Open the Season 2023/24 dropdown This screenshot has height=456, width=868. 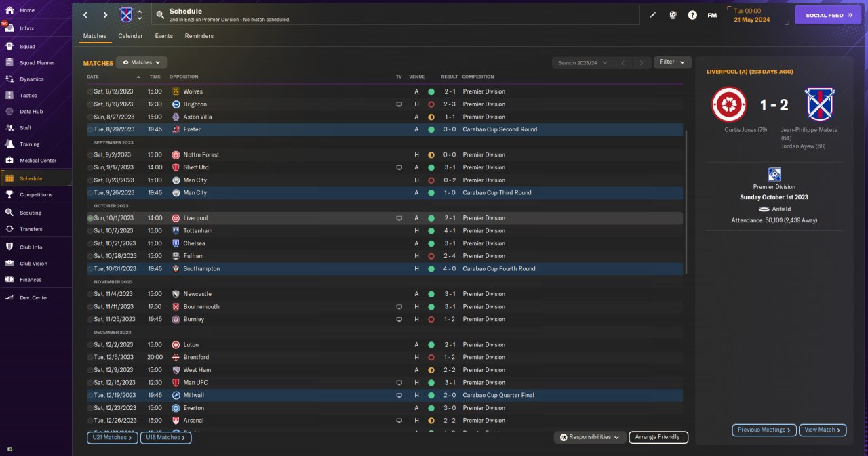(x=582, y=62)
